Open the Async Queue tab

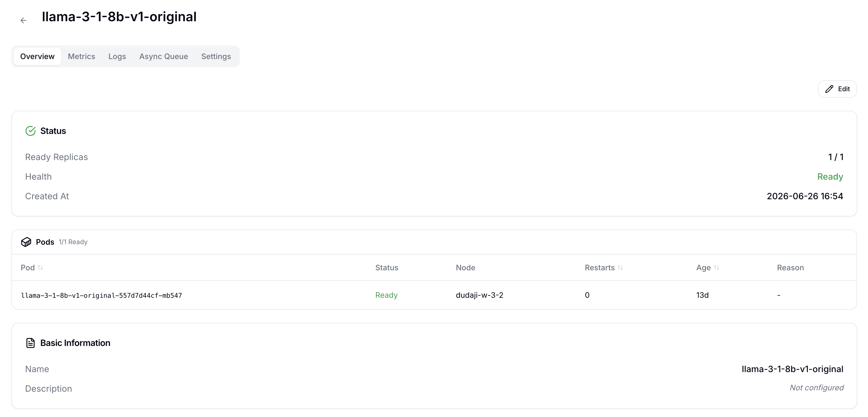click(164, 56)
